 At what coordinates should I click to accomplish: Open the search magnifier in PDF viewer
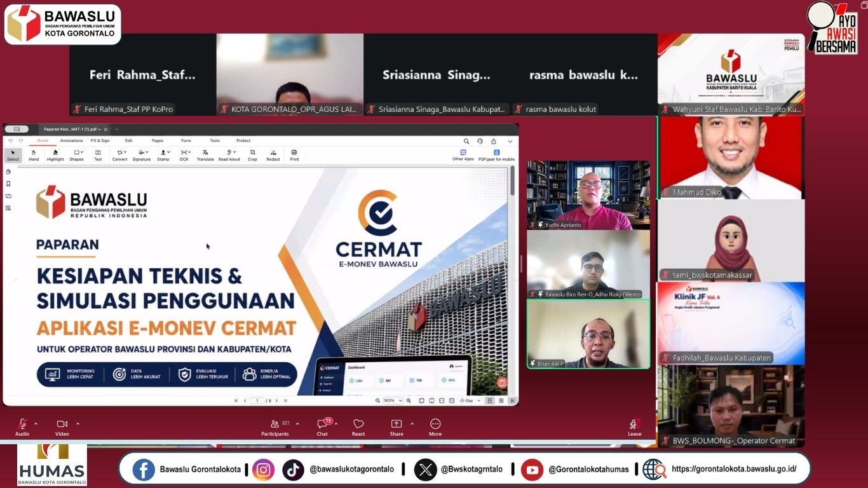[466, 141]
